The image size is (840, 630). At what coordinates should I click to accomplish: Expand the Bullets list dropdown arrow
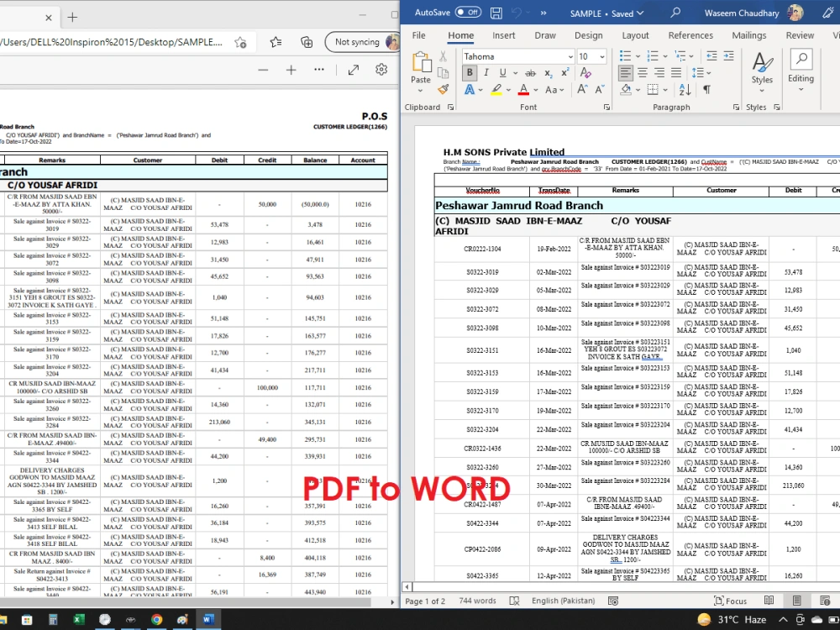638,56
